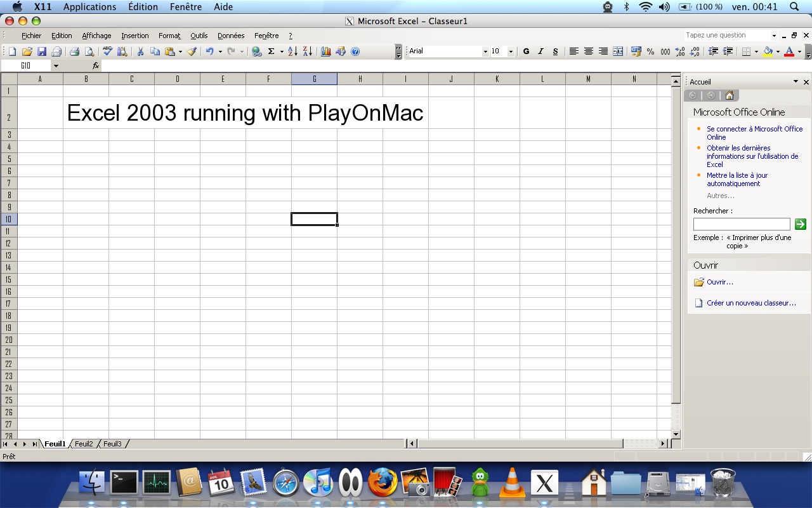
Task: Open the Paste options dropdown arrow
Action: [x=180, y=51]
